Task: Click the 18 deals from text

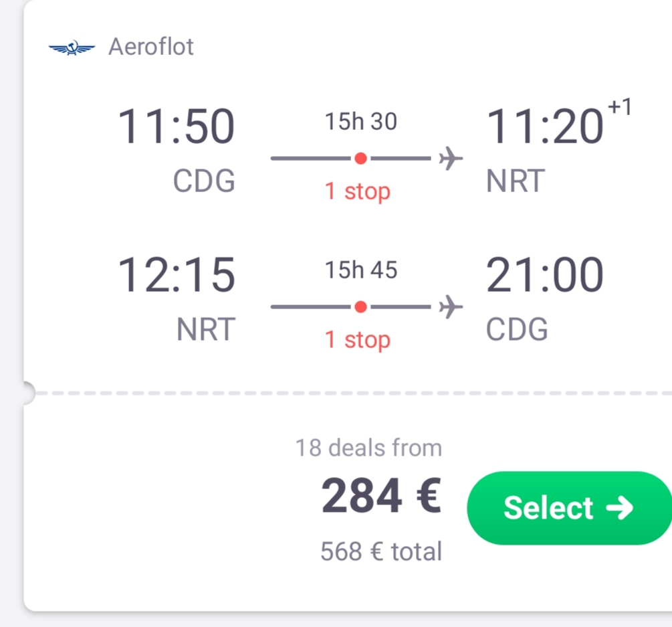Action: [x=368, y=448]
